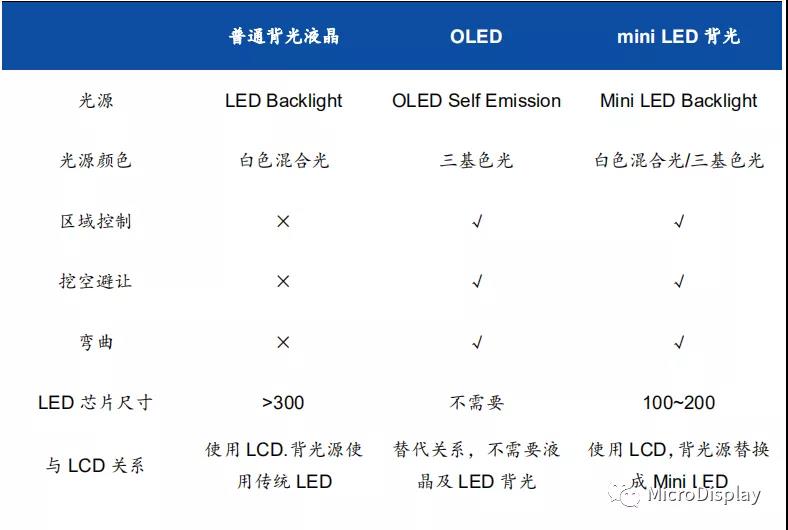
Task: Click the 光源 row label
Action: coord(96,101)
